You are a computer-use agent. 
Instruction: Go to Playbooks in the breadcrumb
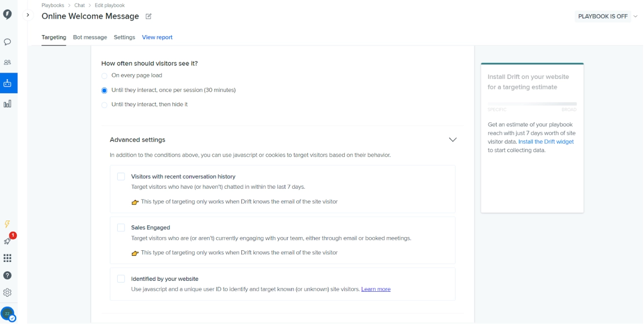click(53, 5)
